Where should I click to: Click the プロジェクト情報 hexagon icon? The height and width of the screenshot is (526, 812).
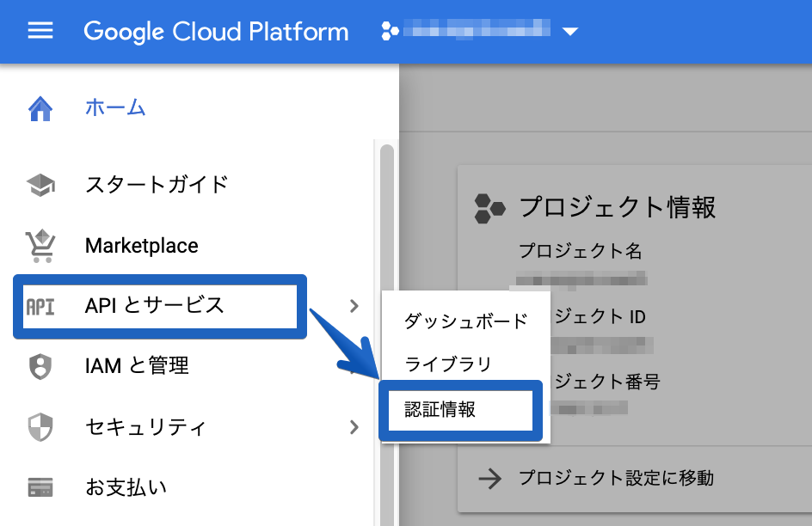coord(490,207)
